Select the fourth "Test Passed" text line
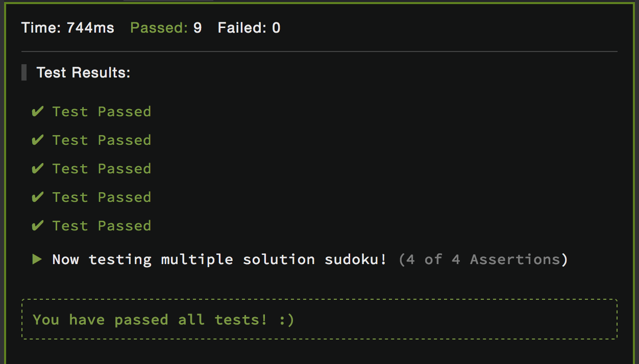The width and height of the screenshot is (639, 364). pos(102,197)
